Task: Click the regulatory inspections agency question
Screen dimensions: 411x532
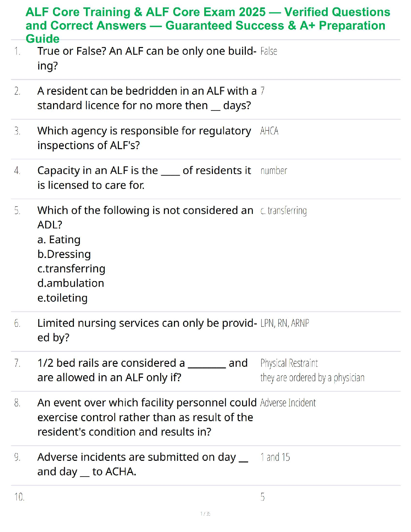Action: [x=144, y=138]
